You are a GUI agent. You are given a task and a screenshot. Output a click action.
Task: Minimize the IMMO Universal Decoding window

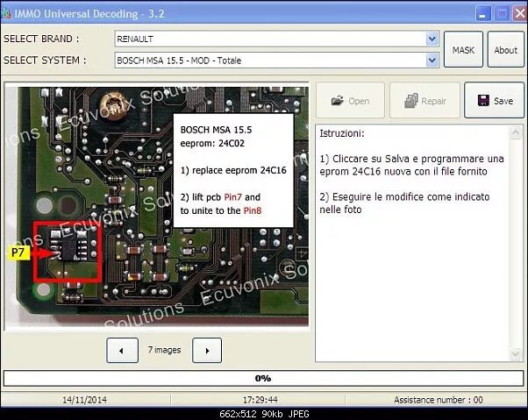pos(483,14)
